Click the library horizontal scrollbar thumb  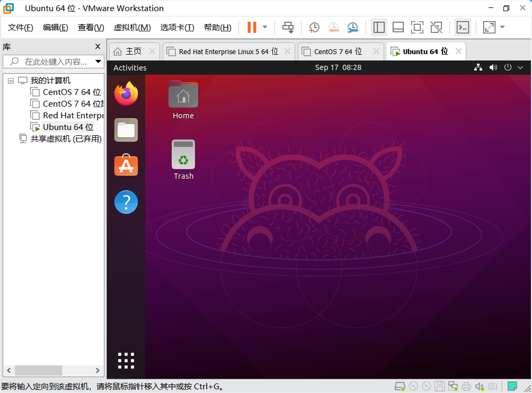pos(38,370)
